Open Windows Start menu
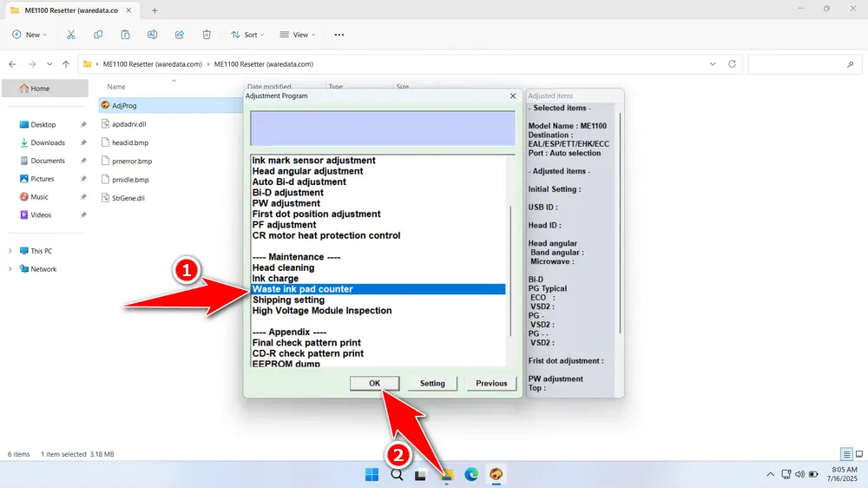868x488 pixels. click(x=372, y=474)
